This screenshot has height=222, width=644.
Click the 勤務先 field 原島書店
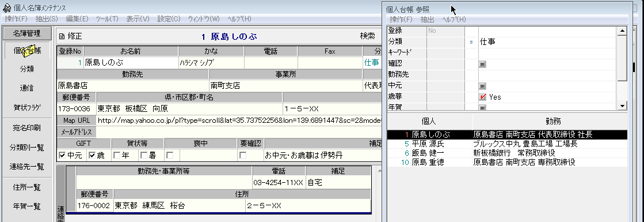(133, 86)
